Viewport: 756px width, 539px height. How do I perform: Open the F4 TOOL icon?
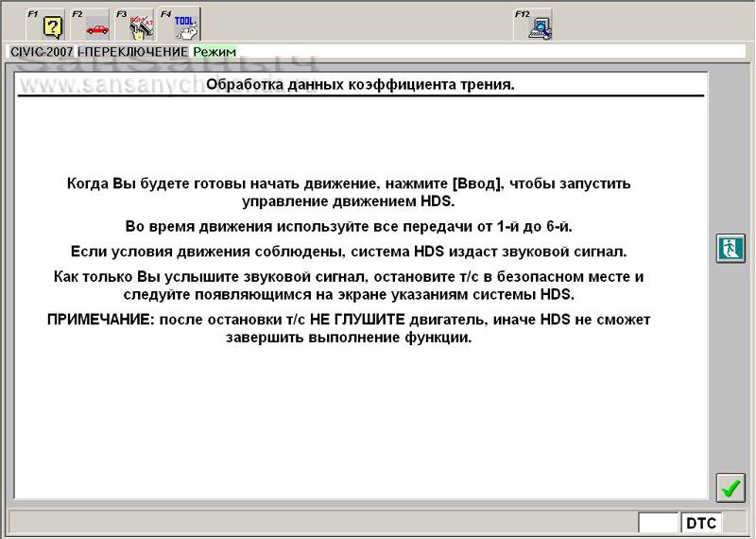[179, 26]
